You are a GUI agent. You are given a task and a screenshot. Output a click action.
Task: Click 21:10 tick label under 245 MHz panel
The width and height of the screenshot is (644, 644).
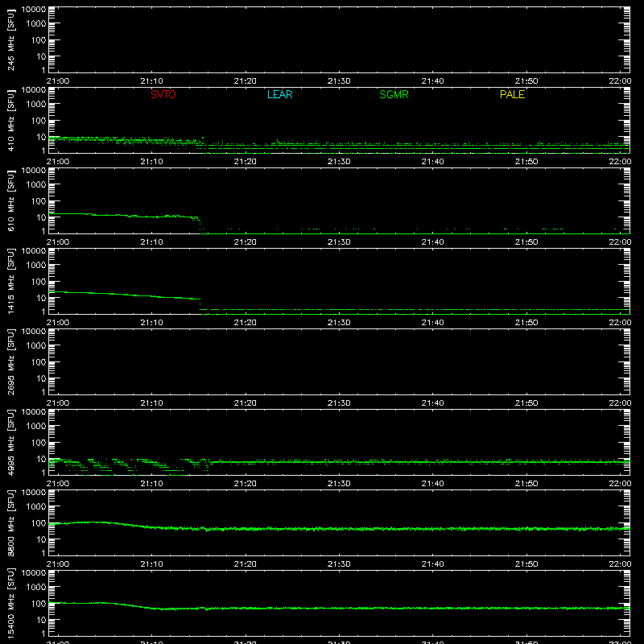[151, 81]
